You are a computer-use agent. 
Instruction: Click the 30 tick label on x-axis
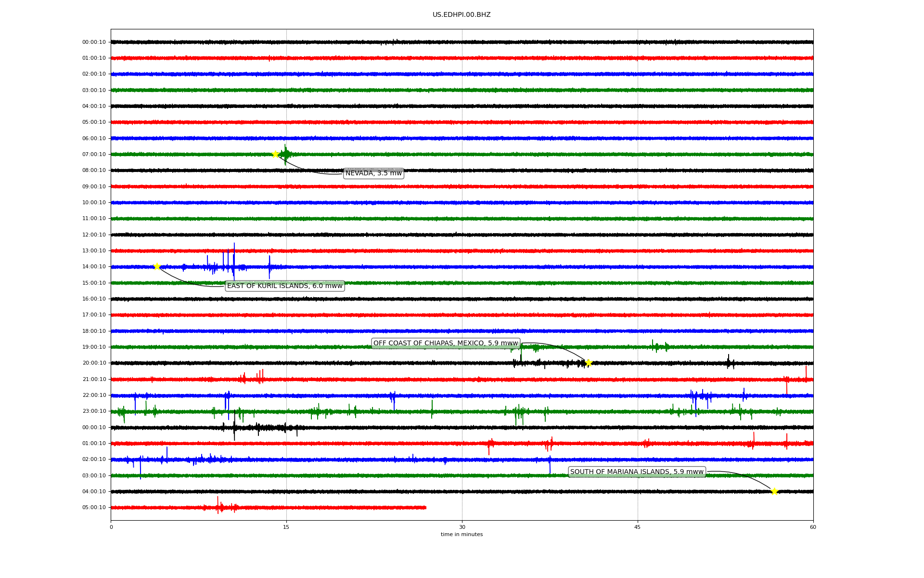[462, 527]
